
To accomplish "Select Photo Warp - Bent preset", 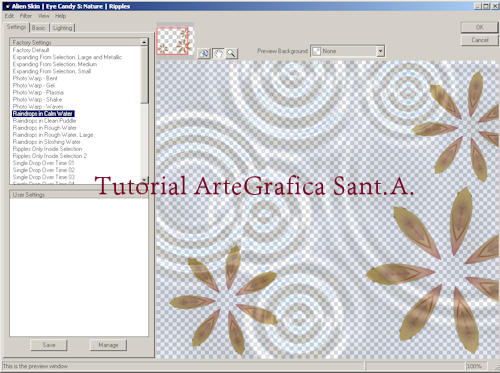I will coord(35,78).
